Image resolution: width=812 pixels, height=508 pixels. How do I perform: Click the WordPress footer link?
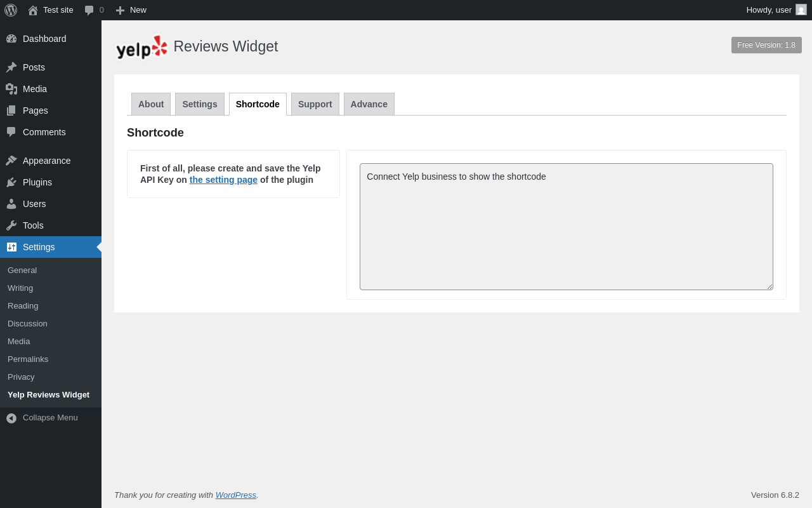(236, 495)
